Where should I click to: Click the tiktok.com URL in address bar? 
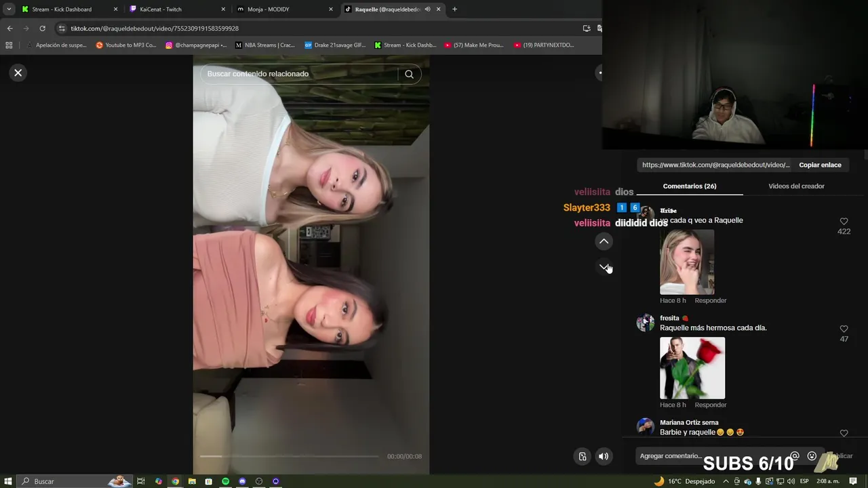coord(155,28)
